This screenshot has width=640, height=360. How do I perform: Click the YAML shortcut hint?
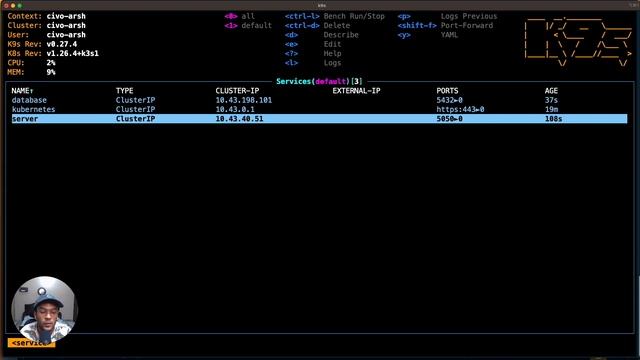tap(449, 35)
